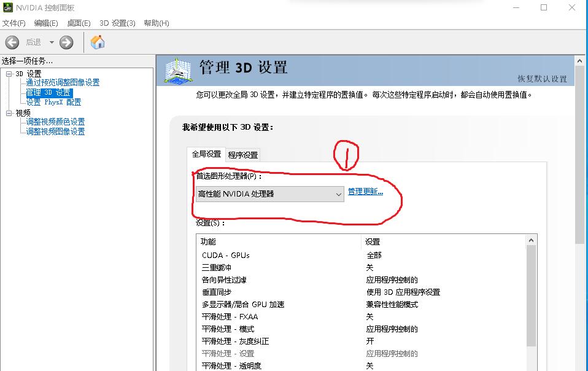Click the main panel scrollbar thumb

coord(579,155)
